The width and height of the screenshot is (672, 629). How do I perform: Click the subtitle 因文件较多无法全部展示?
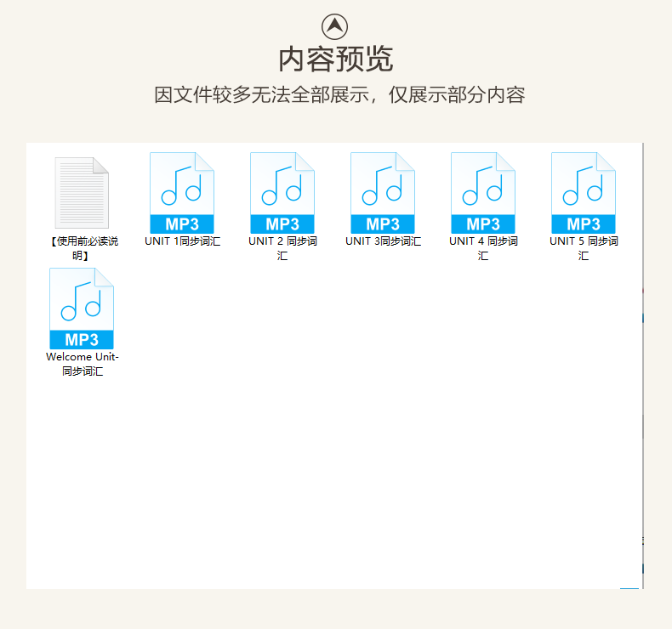point(262,94)
